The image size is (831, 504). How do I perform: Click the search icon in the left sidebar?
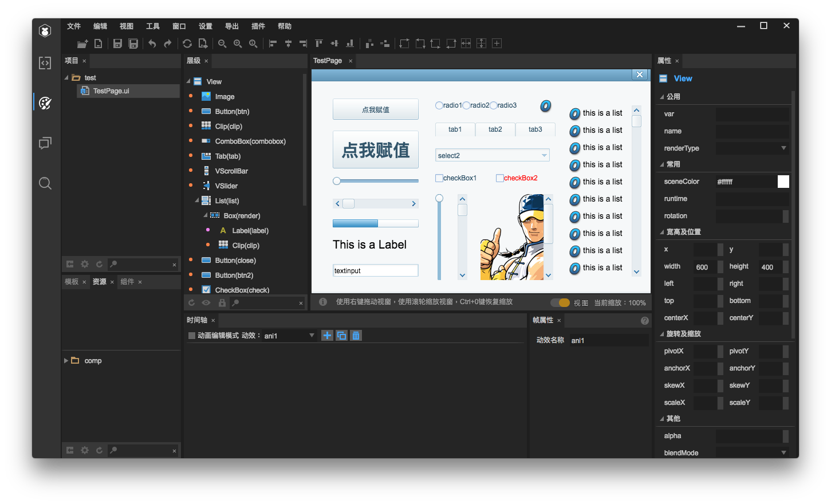(45, 183)
